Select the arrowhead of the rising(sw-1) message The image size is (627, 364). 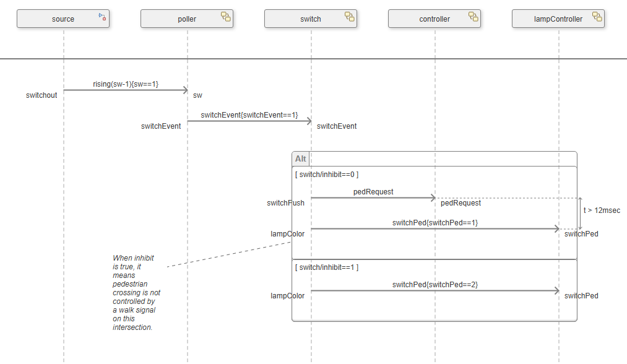(184, 89)
